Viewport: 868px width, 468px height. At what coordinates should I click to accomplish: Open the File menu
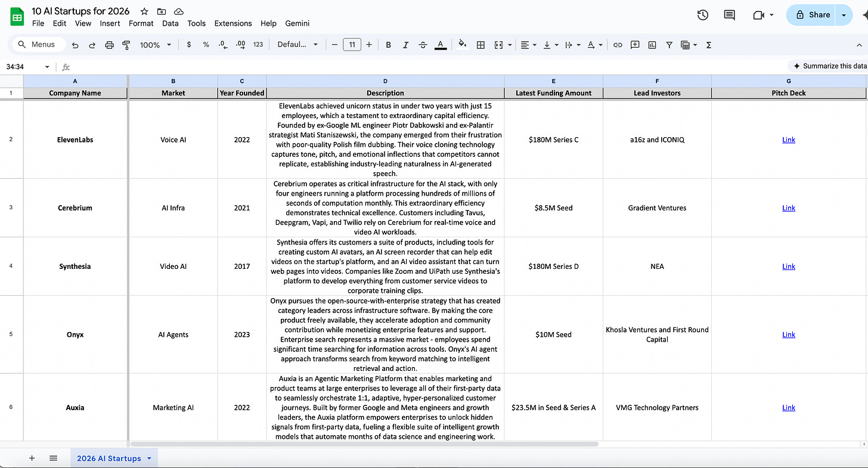38,23
